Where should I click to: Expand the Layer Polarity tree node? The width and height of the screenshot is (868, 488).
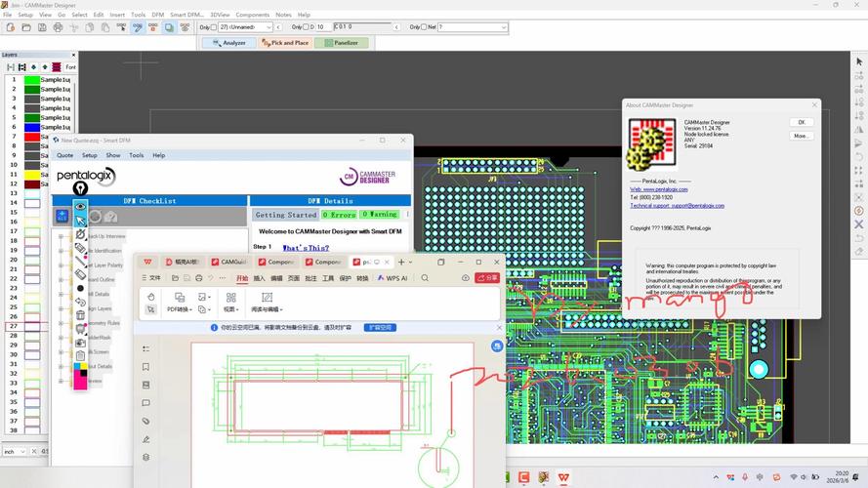61,265
